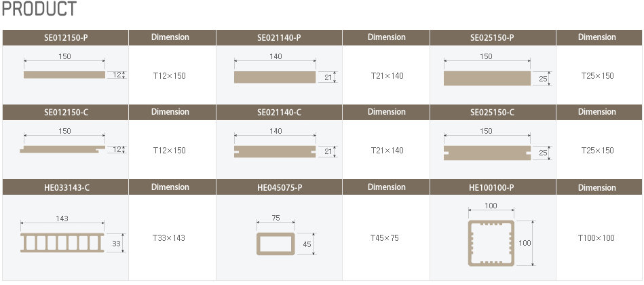Open the SE012150-C clip-type profile drawing
Image resolution: width=644 pixels, height=285 pixels.
pos(64,149)
